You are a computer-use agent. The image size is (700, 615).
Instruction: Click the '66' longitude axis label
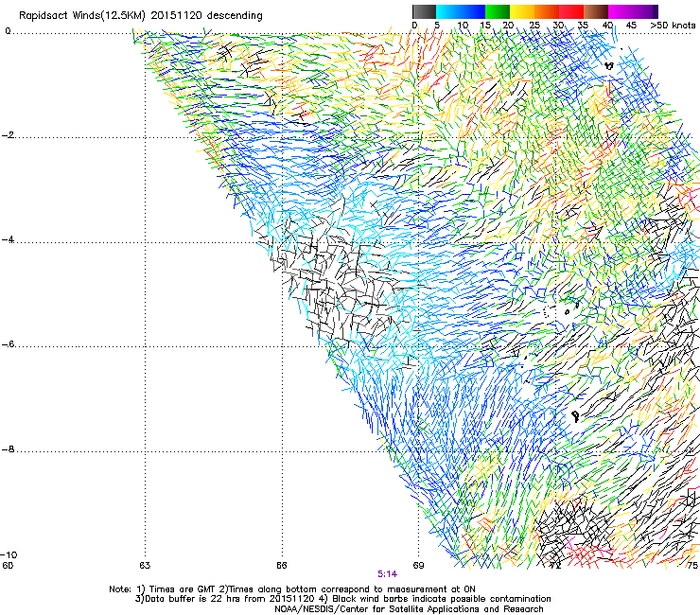tap(281, 565)
